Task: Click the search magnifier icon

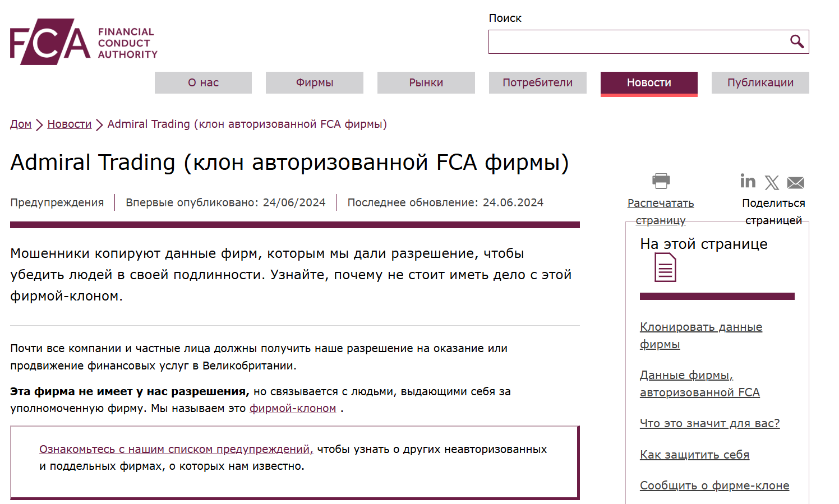Action: 797,41
